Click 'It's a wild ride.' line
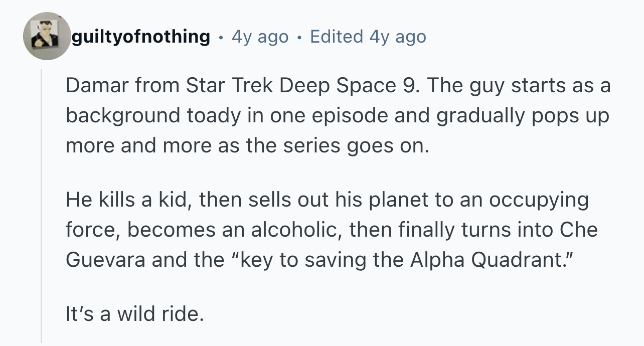Screen dimensions: 644x346 (x=135, y=314)
